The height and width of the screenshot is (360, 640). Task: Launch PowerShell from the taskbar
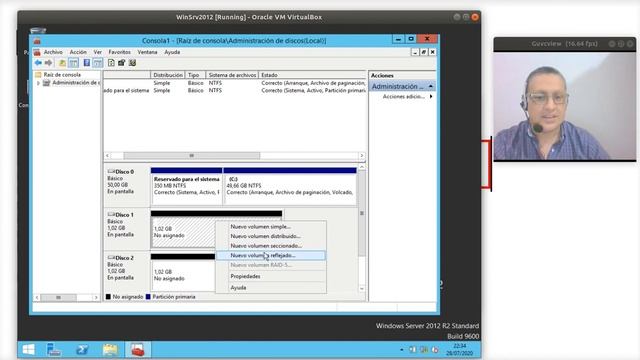pos(82,350)
